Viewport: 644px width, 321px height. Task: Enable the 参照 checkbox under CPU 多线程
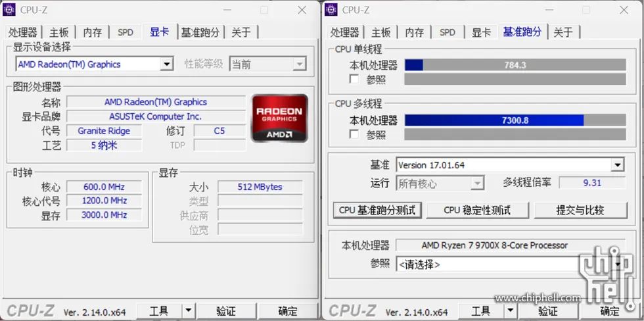pos(354,134)
